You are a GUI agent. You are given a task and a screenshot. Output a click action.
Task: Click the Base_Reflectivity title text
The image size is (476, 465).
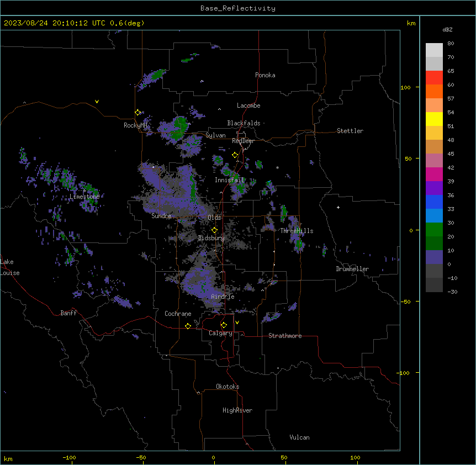pos(238,8)
